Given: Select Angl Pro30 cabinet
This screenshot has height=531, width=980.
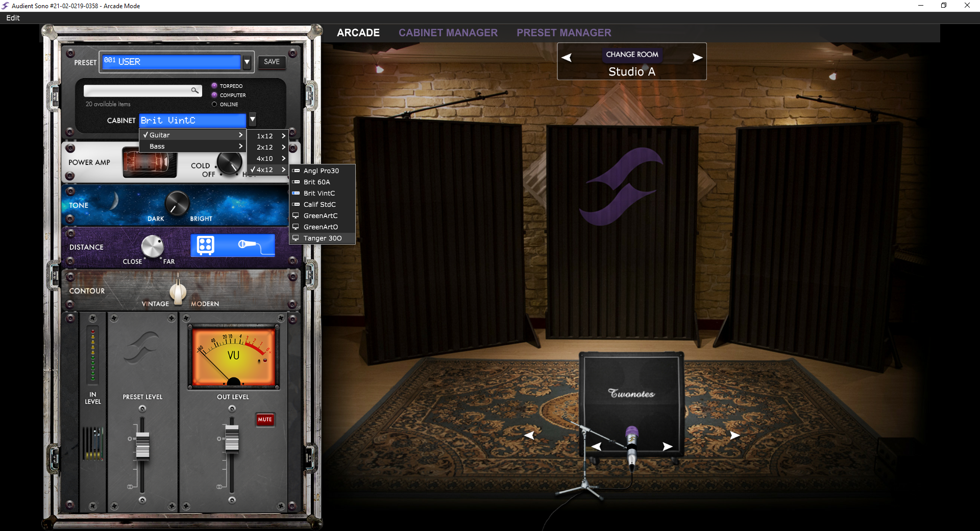Looking at the screenshot, I should 323,171.
